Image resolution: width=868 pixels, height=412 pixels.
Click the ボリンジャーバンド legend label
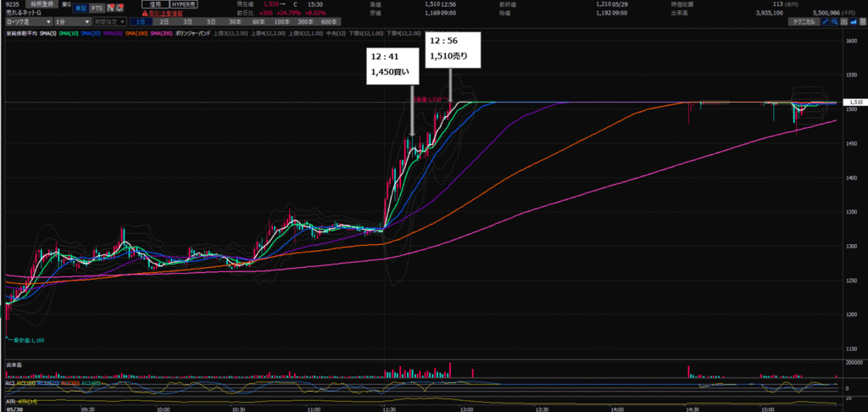point(193,33)
